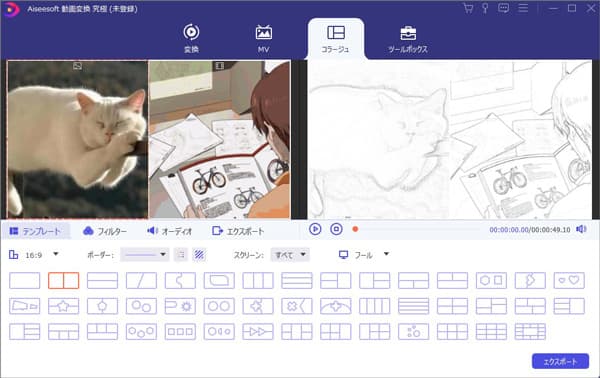
Task: Click the film icon atop anime clip
Action: 219,66
